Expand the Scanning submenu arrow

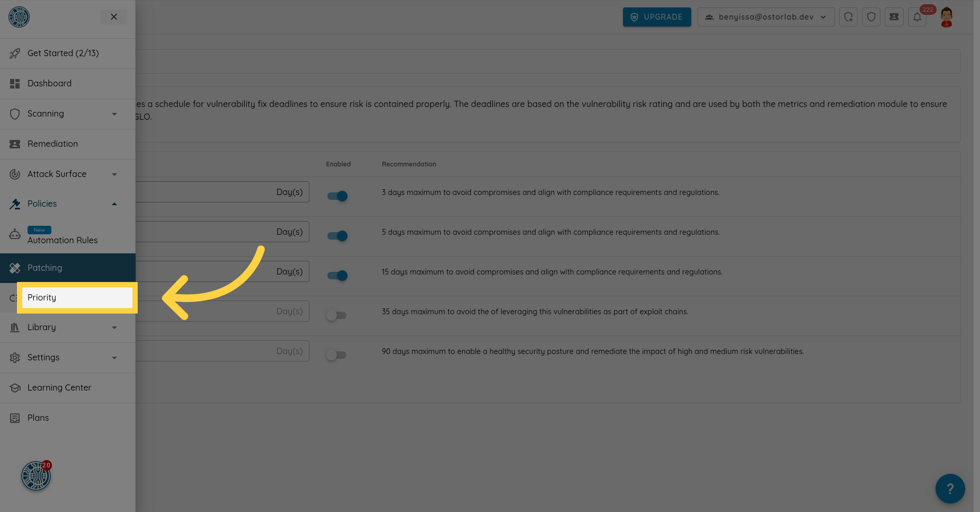(x=114, y=114)
